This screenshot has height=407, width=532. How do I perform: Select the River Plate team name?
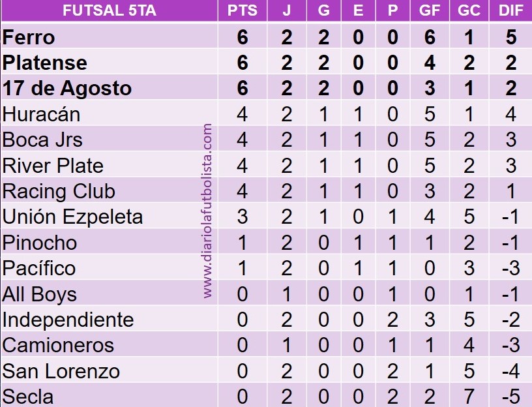pyautogui.click(x=53, y=166)
